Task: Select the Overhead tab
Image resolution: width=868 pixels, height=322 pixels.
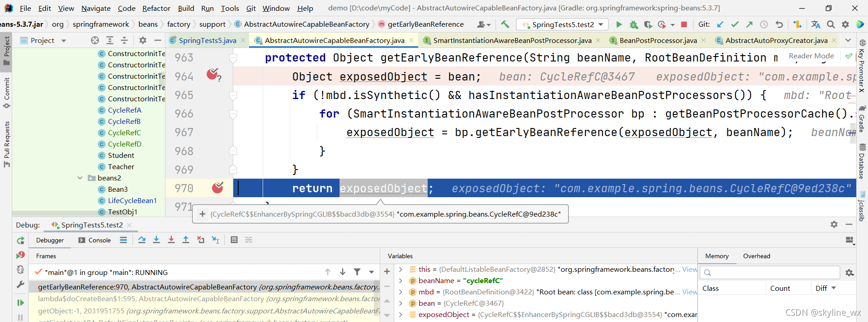Action: (756, 256)
